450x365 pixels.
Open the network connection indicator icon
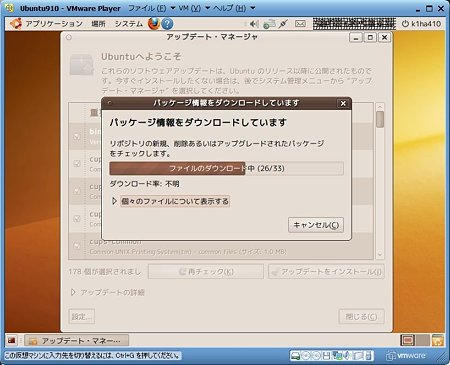click(269, 24)
